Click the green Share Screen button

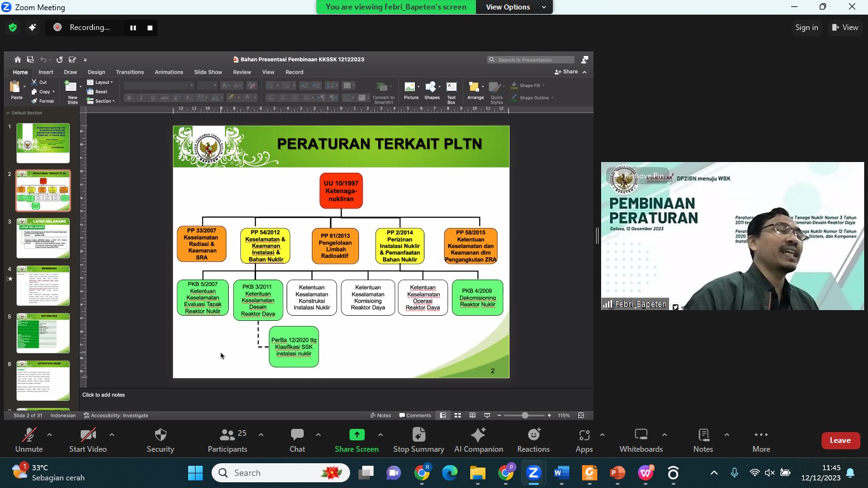[x=356, y=440]
